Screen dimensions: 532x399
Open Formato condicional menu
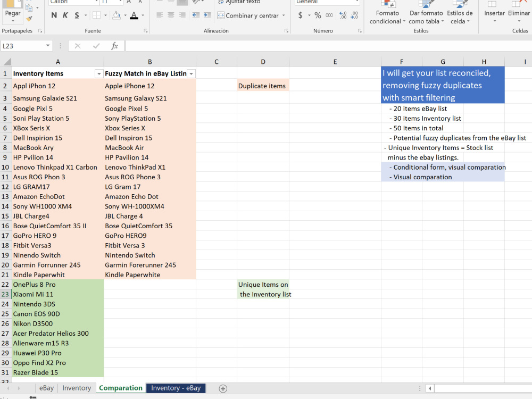tap(387, 13)
